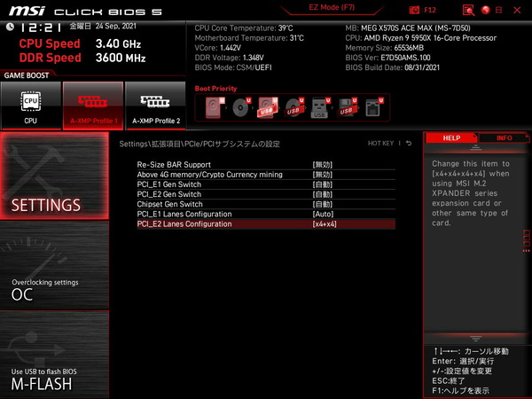The image size is (532, 399).
Task: Enable A-XMP Profile 2
Action: pyautogui.click(x=156, y=106)
